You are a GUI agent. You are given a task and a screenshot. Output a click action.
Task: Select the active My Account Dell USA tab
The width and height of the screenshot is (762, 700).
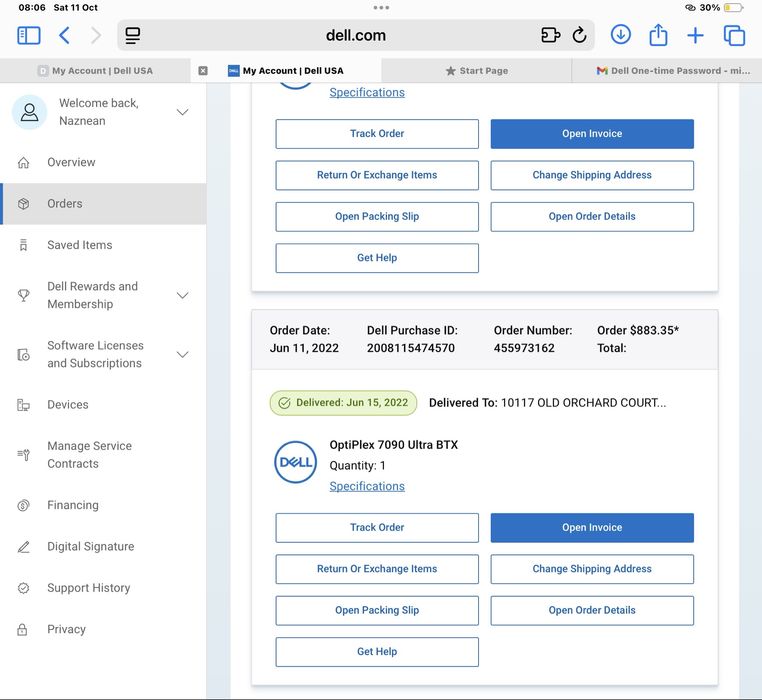click(287, 71)
